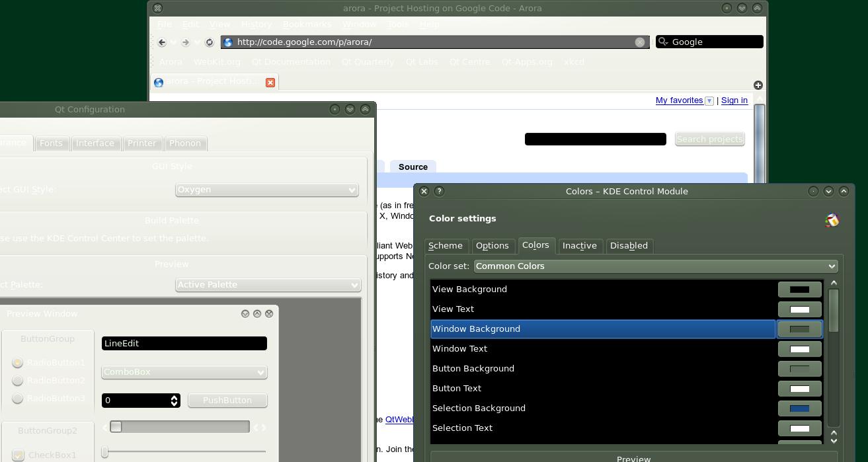
Task: Select RadioButton2 in the preview
Action: (x=18, y=381)
